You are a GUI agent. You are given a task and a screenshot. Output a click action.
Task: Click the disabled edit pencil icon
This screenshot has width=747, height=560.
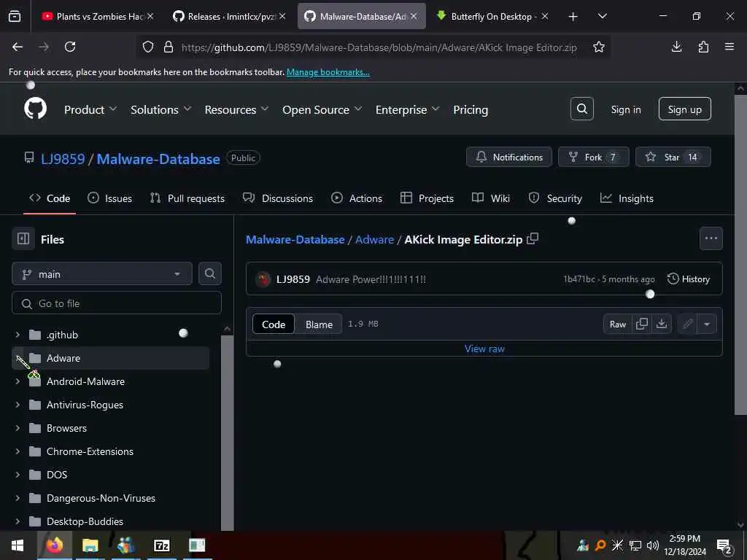pyautogui.click(x=687, y=324)
